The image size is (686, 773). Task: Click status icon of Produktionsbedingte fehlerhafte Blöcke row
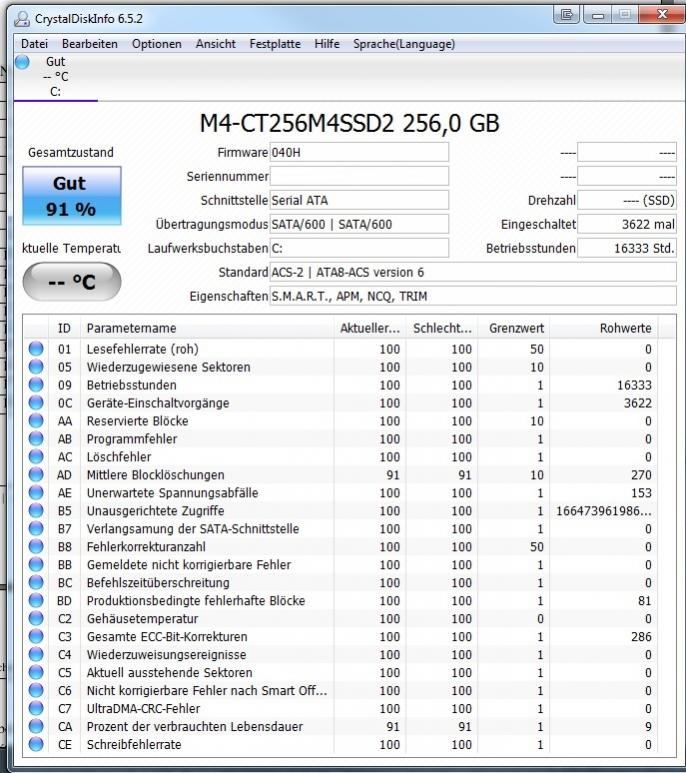[36, 600]
